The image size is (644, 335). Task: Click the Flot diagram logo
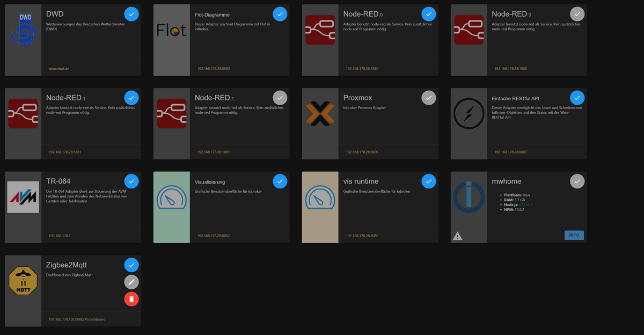click(172, 30)
